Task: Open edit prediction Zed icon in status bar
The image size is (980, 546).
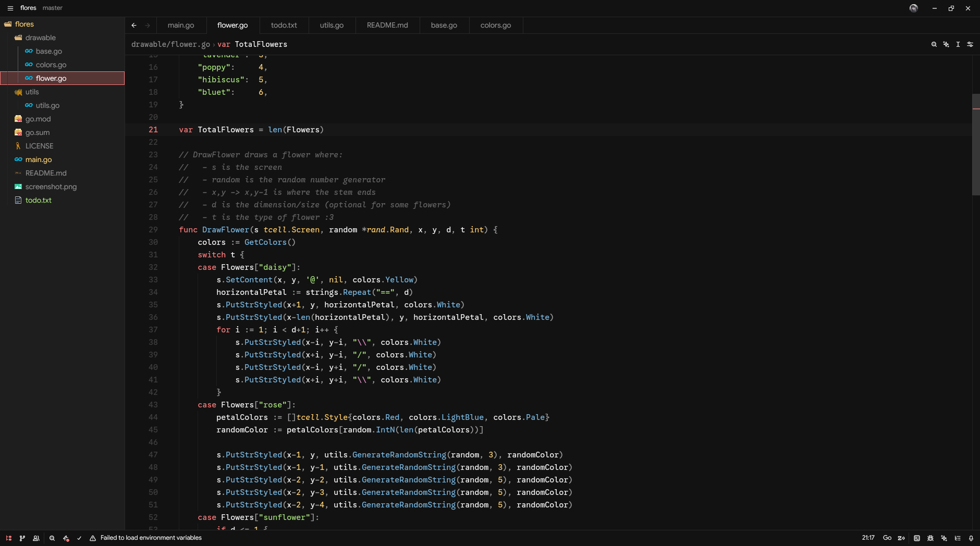Action: [x=901, y=538]
